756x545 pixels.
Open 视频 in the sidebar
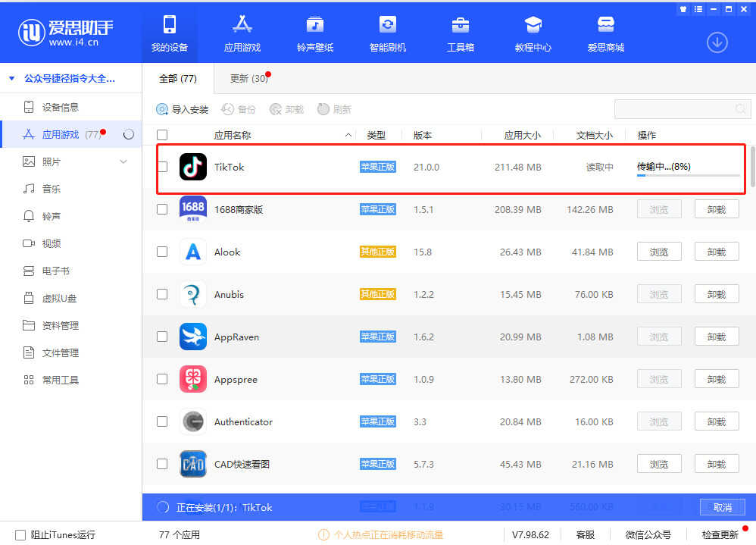tap(71, 243)
